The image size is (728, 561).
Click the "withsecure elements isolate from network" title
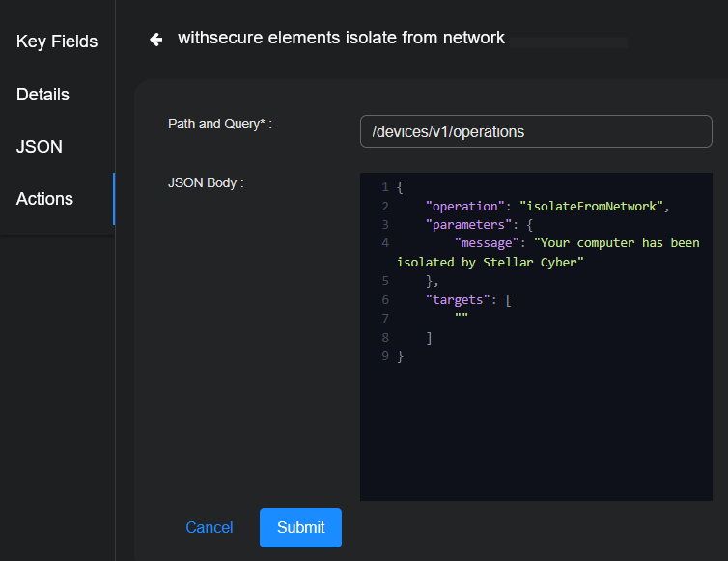pos(341,39)
